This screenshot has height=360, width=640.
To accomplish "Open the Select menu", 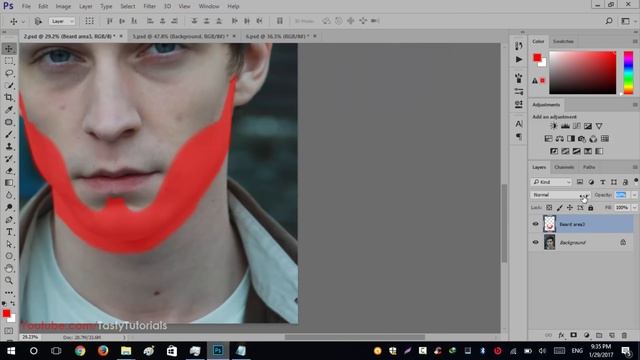I will 127,6.
